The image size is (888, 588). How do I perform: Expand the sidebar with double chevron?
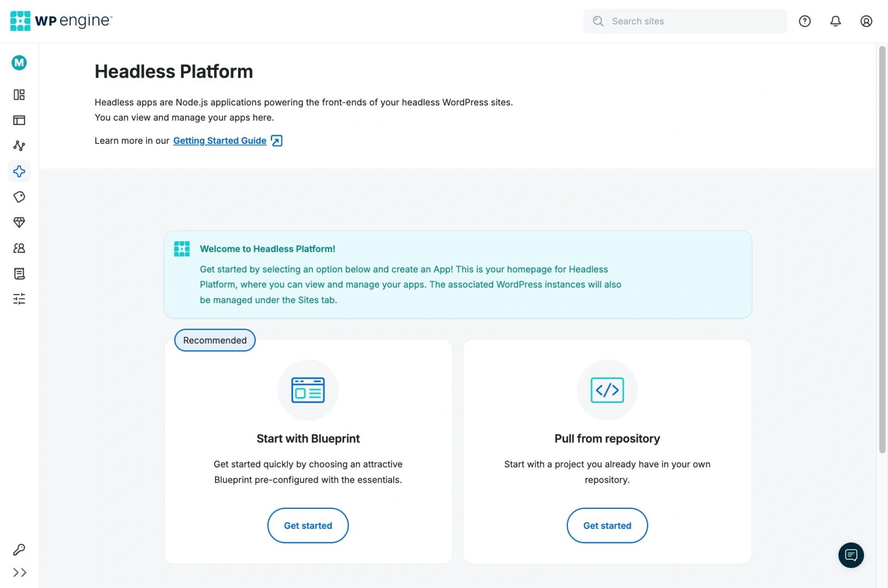pos(19,573)
